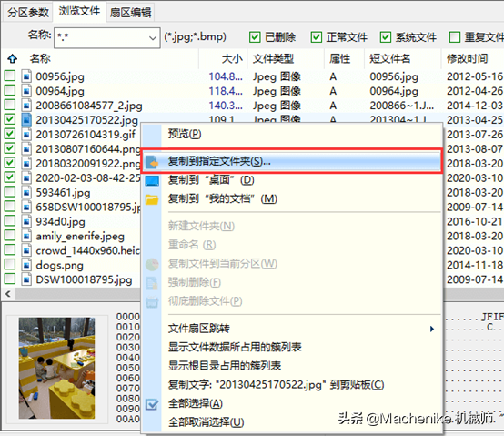
Task: Select 预览(P) in the context menu
Action: 185,134
